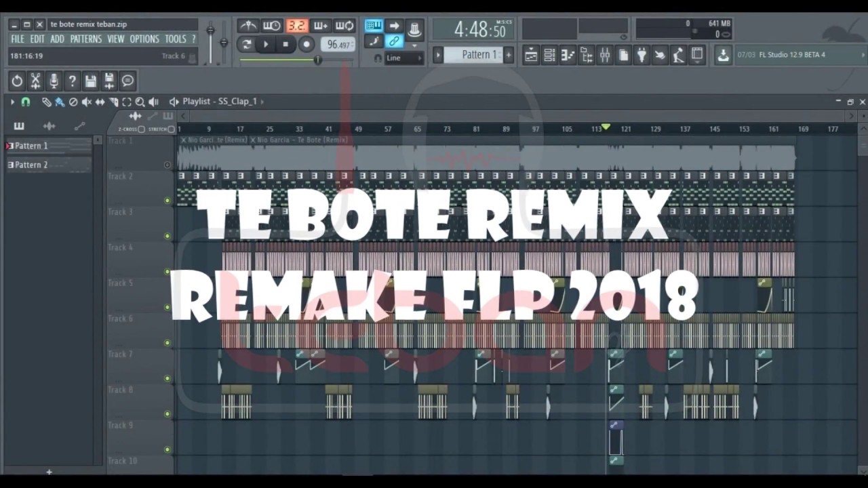
Task: Open the TOOLS menu
Action: pyautogui.click(x=176, y=39)
